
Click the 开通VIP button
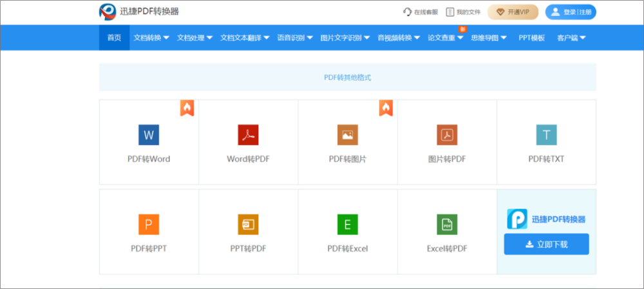[x=513, y=12]
